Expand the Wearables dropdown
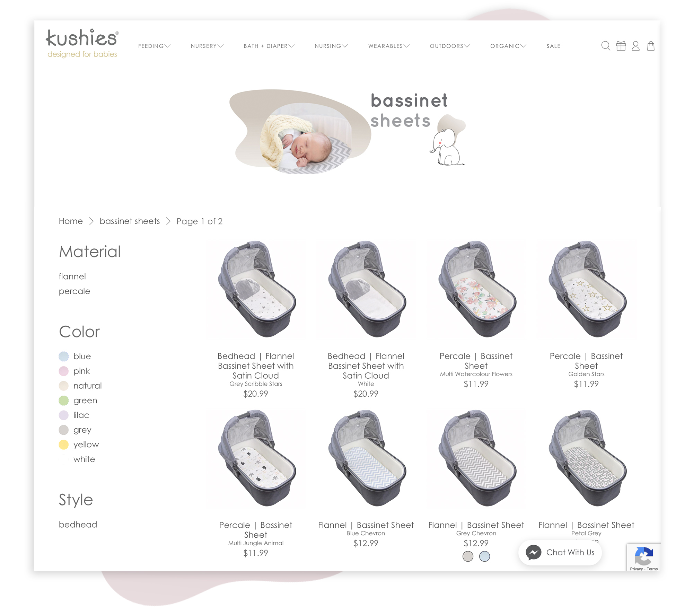The width and height of the screenshot is (693, 616). pyautogui.click(x=389, y=46)
